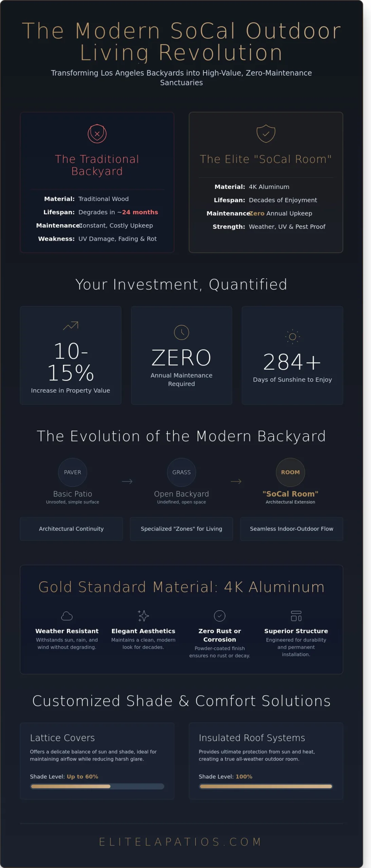The image size is (371, 868).
Task: Click the Architectural Continuity box
Action: point(71,529)
